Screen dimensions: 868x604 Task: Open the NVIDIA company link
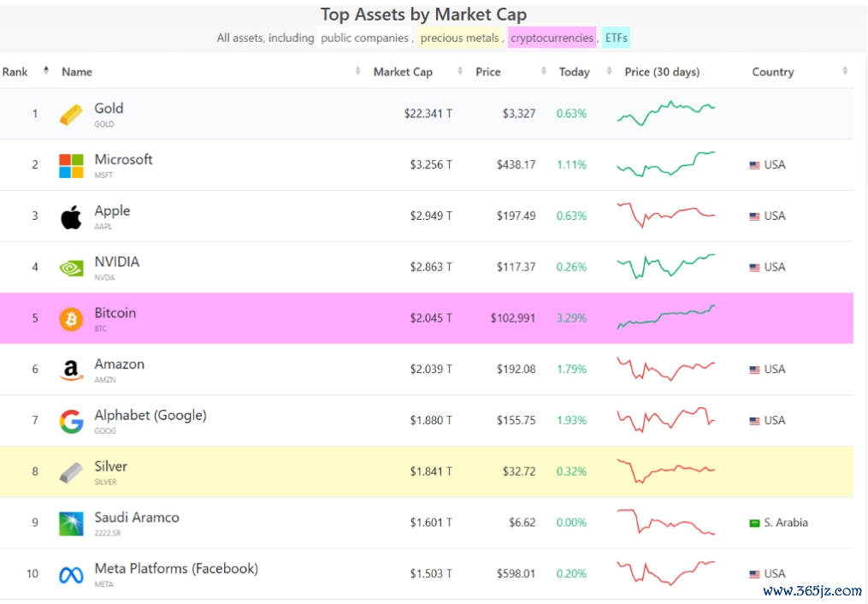point(117,262)
